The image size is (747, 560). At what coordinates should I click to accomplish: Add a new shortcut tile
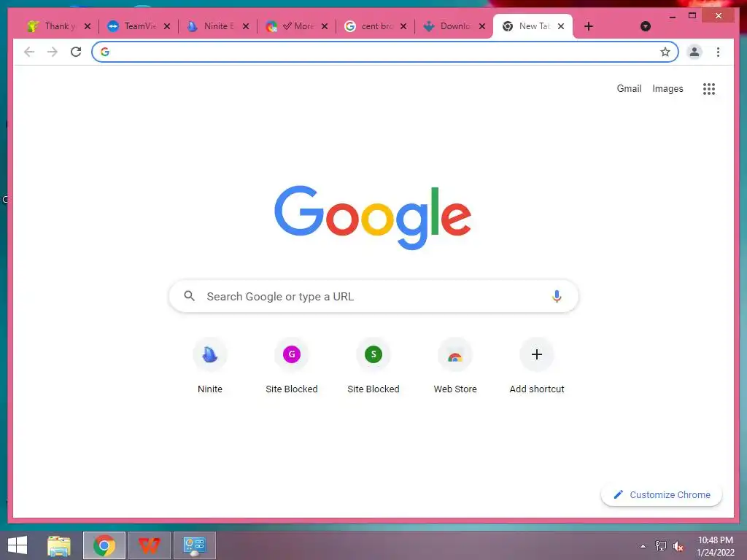(x=537, y=366)
